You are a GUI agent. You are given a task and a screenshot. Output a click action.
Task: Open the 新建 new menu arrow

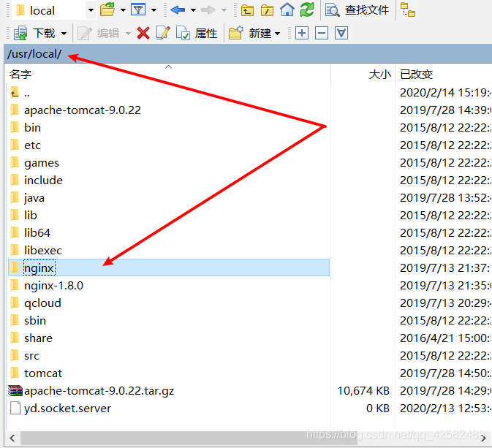click(x=277, y=34)
